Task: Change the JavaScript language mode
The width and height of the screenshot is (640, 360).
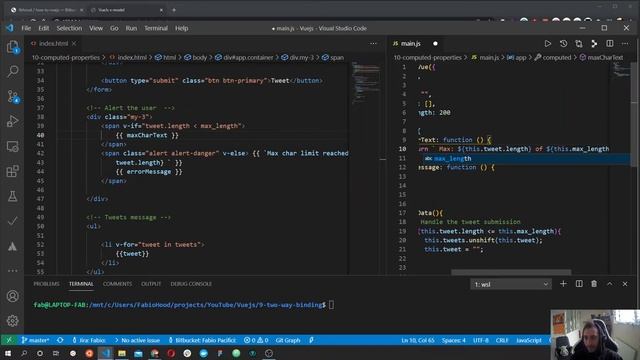Action: pos(529,340)
